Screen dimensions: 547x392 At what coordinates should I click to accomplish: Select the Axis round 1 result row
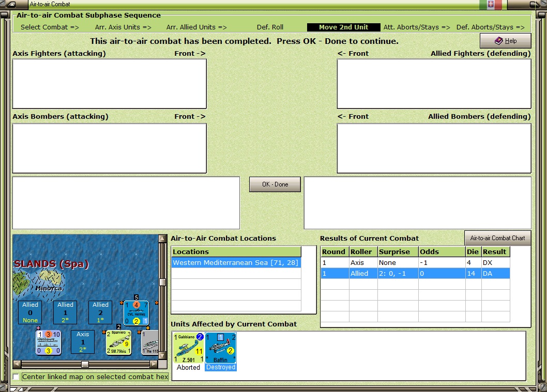[415, 263]
